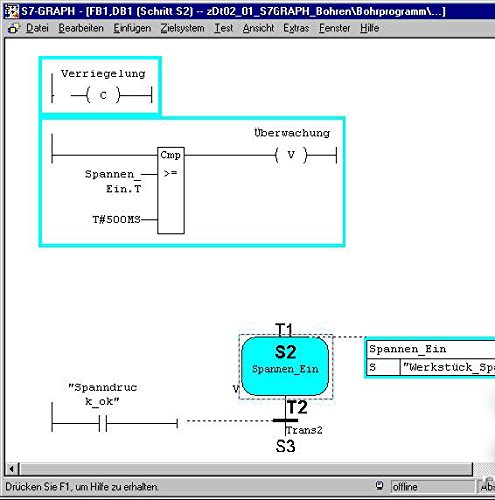The width and height of the screenshot is (495, 500).
Task: Select the interlock coil C under Verriegelung
Action: pos(103,96)
